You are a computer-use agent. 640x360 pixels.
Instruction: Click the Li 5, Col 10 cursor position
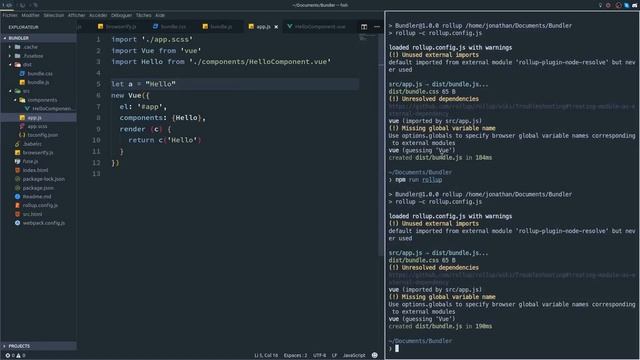click(x=266, y=356)
